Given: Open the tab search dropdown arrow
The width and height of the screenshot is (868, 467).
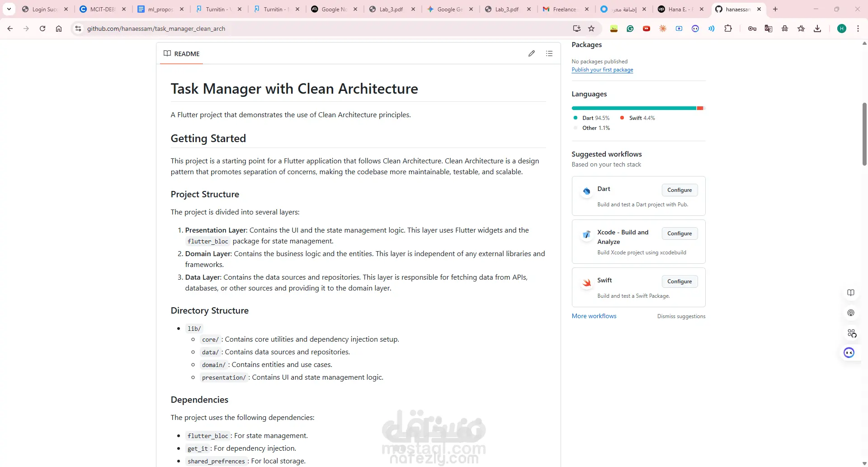Looking at the screenshot, I should (x=9, y=9).
